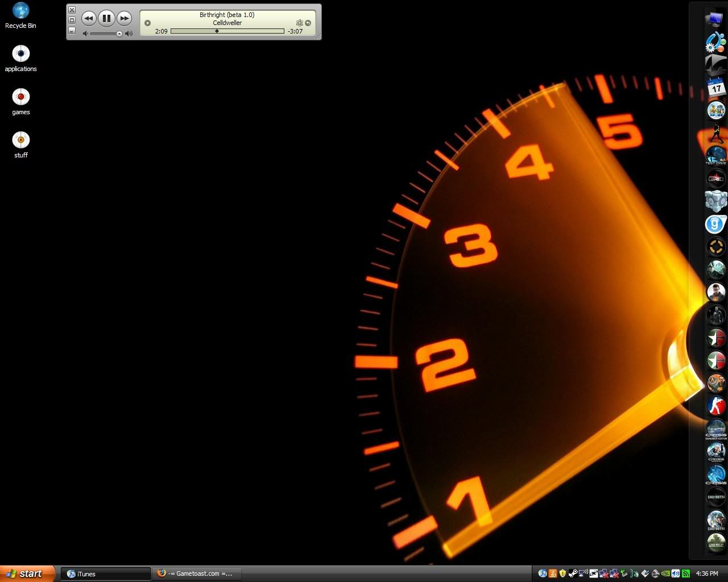This screenshot has width=728, height=582.
Task: Launch Half-Life 2 episode lambda icon
Action: coord(715,383)
